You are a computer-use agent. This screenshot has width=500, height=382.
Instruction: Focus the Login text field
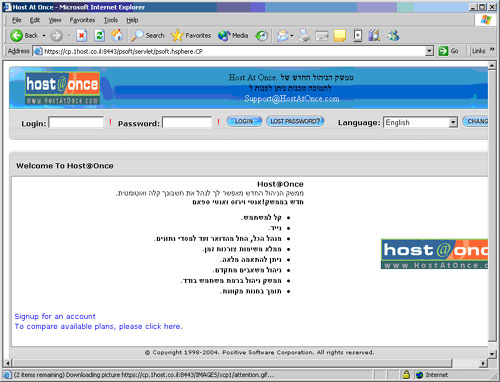76,122
